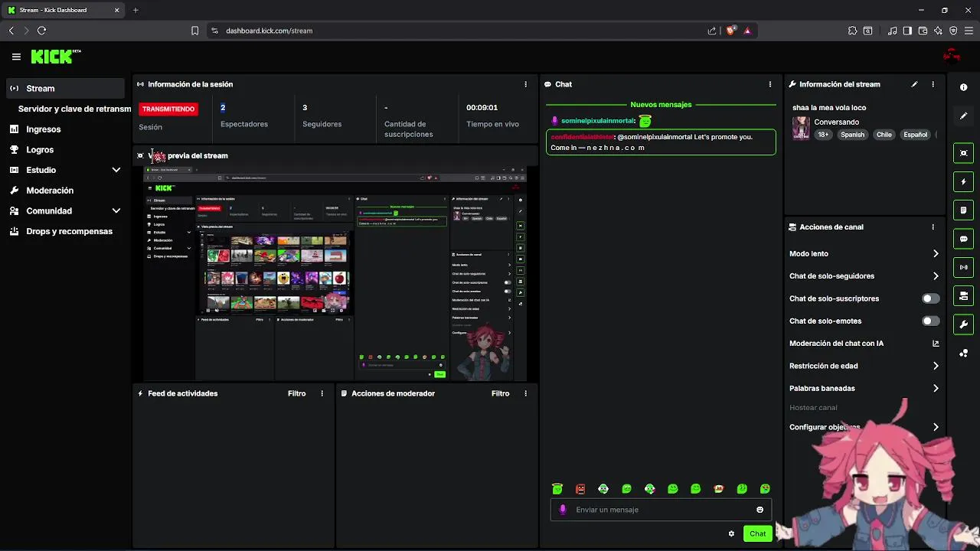Screen dimensions: 980x551
Task: Click the green Chat send button
Action: tap(757, 533)
